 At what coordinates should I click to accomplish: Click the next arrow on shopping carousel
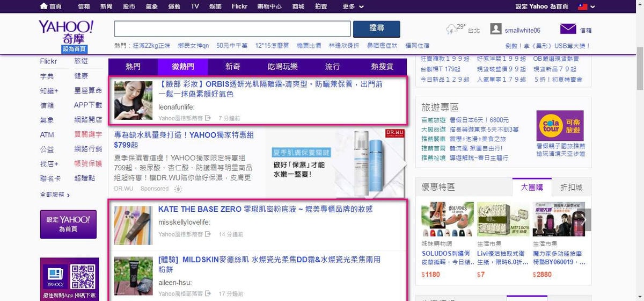point(586,219)
